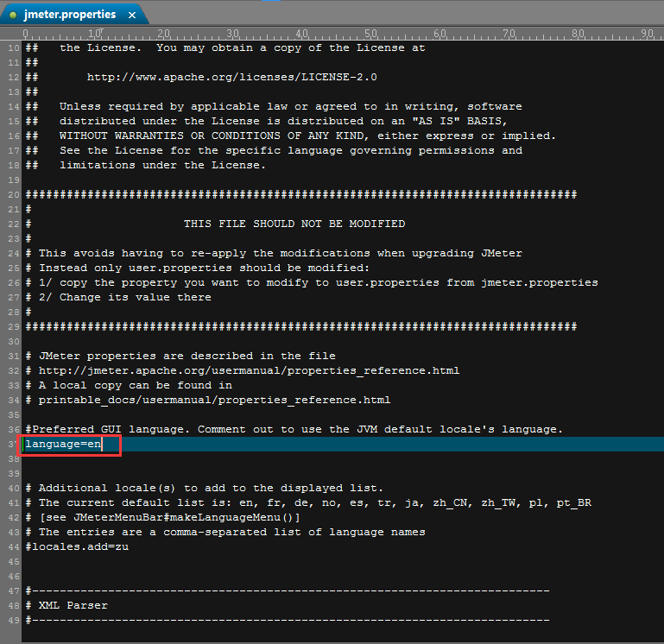The image size is (664, 644).
Task: Click ruler mark 10 at top
Action: tap(94, 34)
